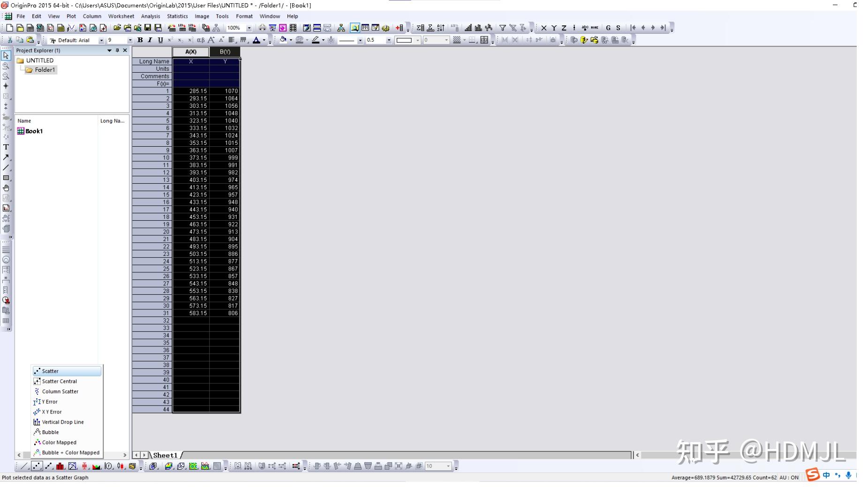Screen dimensions: 868x487
Task: Toggle the highlighted Results Log toolbar button
Action: pos(355,28)
